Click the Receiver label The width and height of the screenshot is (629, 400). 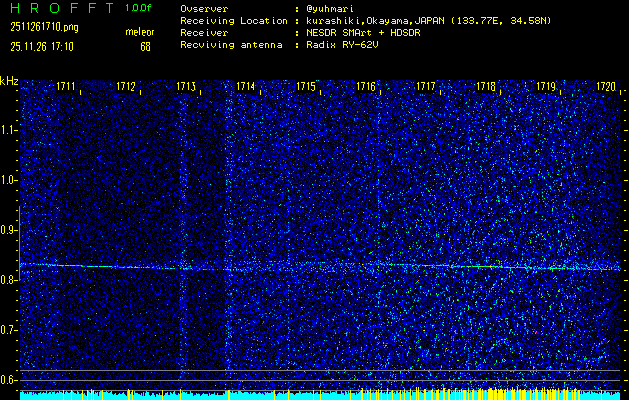point(204,33)
